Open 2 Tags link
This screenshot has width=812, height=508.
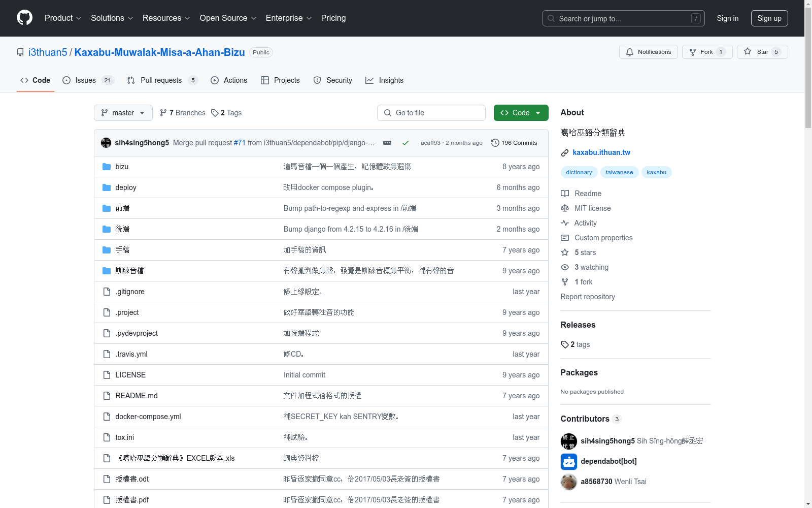[226, 113]
